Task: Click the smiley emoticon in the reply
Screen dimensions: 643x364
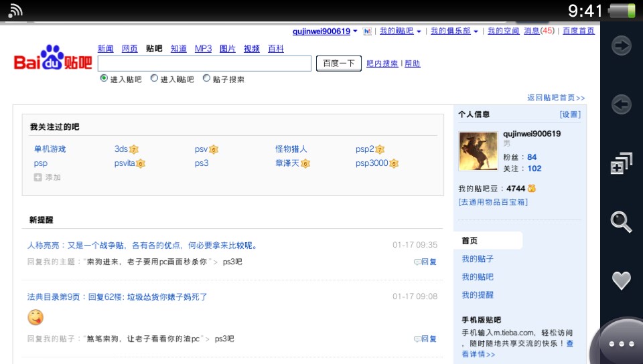Action: (x=35, y=317)
